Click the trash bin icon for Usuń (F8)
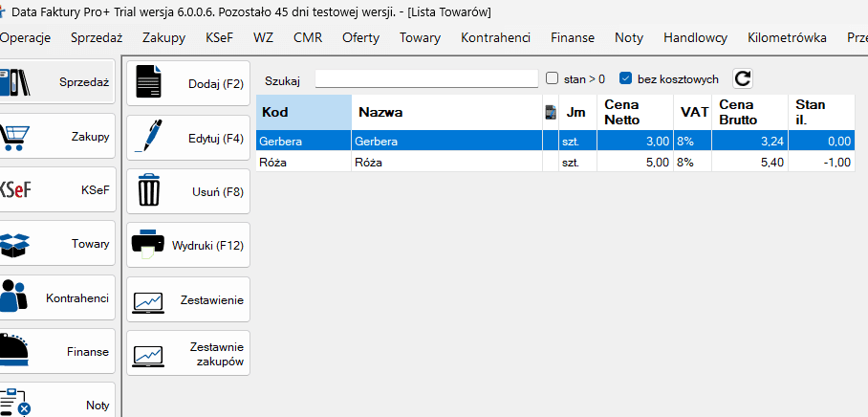868x417 pixels. click(x=150, y=191)
